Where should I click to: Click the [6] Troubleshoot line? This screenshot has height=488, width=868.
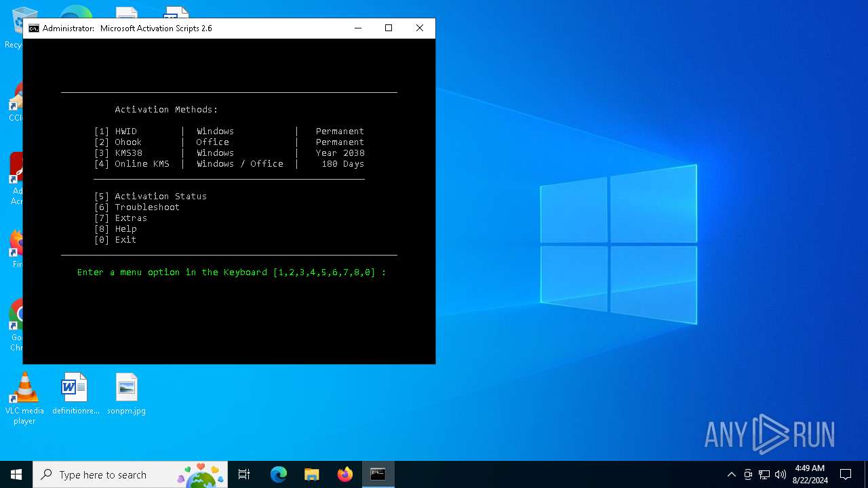pyautogui.click(x=137, y=207)
